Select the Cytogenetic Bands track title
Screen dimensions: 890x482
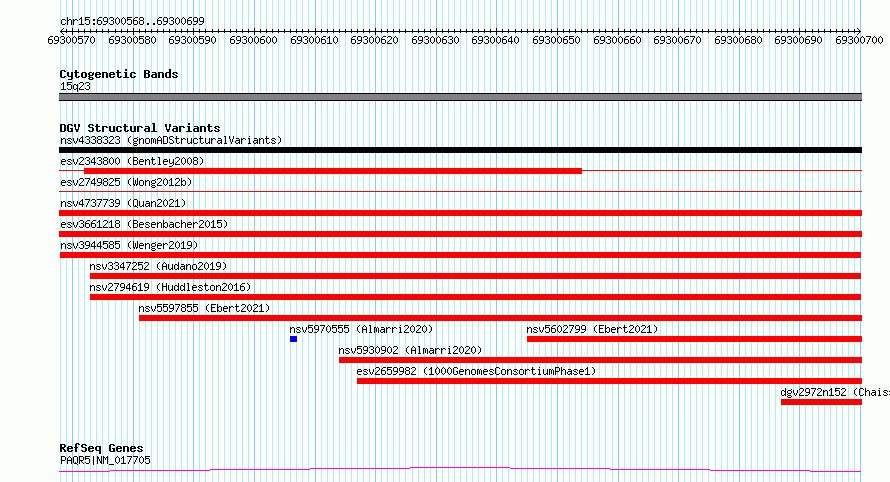(x=119, y=74)
